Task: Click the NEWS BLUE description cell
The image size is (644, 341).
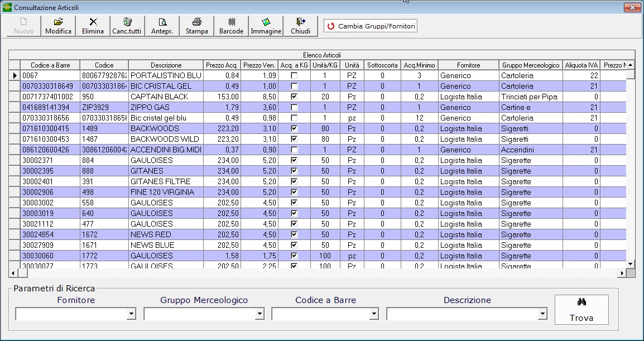Action: pyautogui.click(x=166, y=245)
